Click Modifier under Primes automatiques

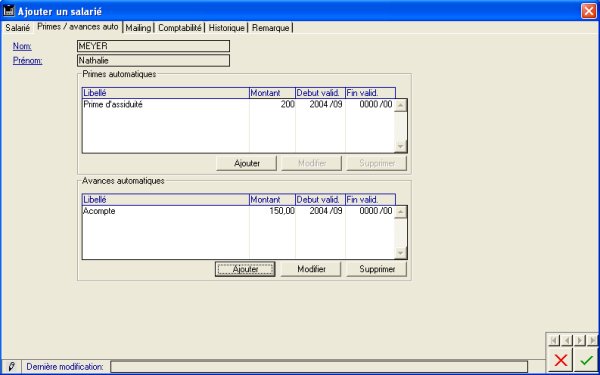[x=311, y=163]
